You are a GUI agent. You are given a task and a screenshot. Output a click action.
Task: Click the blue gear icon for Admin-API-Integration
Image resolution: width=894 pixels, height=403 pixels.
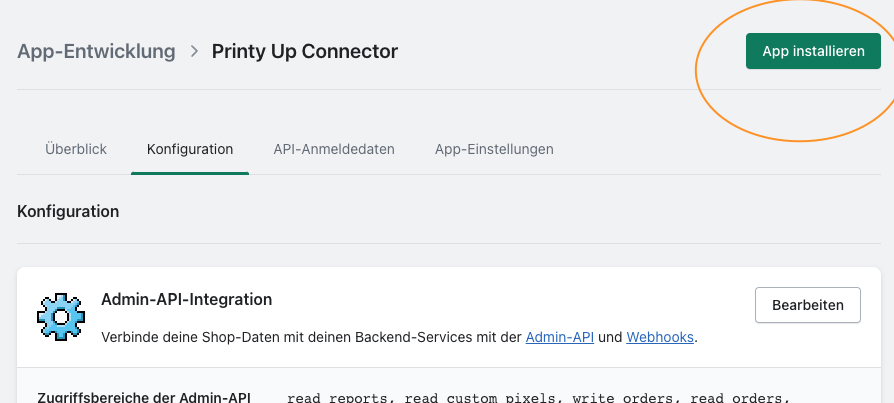tap(60, 316)
